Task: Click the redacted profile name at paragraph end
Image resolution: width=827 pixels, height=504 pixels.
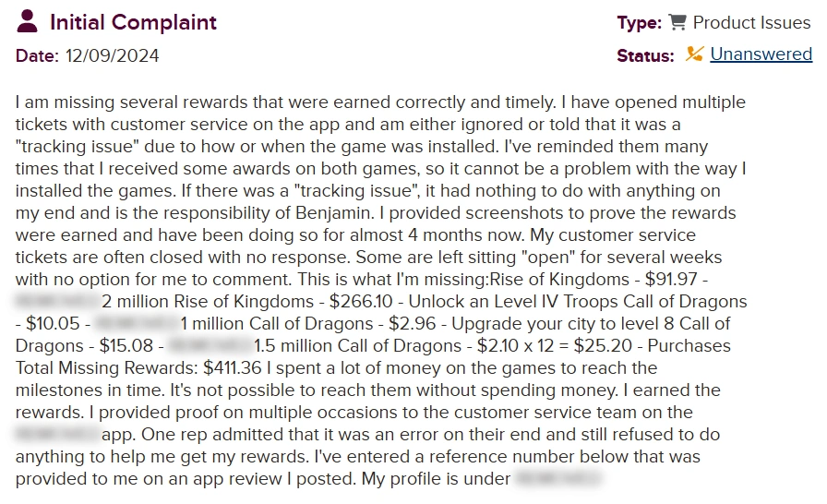Action: (x=557, y=479)
